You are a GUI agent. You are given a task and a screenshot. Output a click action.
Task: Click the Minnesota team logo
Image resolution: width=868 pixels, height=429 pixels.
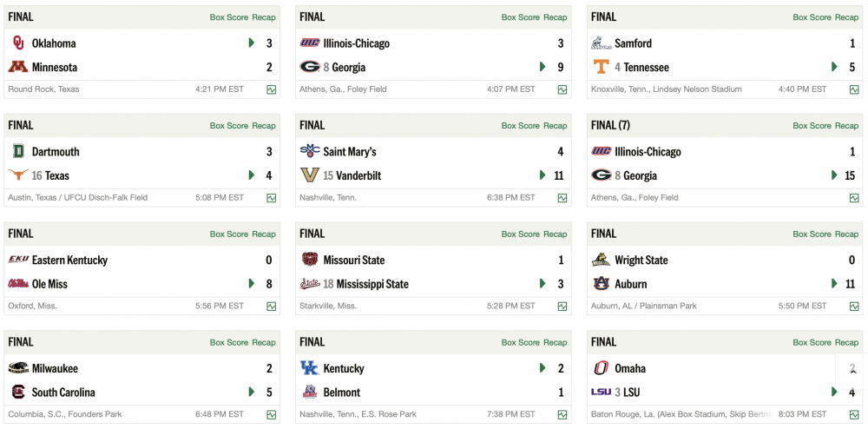pyautogui.click(x=17, y=67)
